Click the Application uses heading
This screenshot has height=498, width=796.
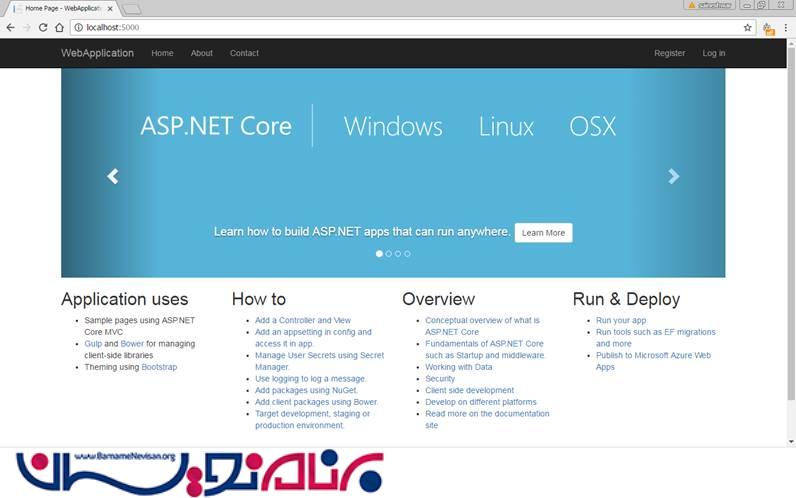point(124,300)
